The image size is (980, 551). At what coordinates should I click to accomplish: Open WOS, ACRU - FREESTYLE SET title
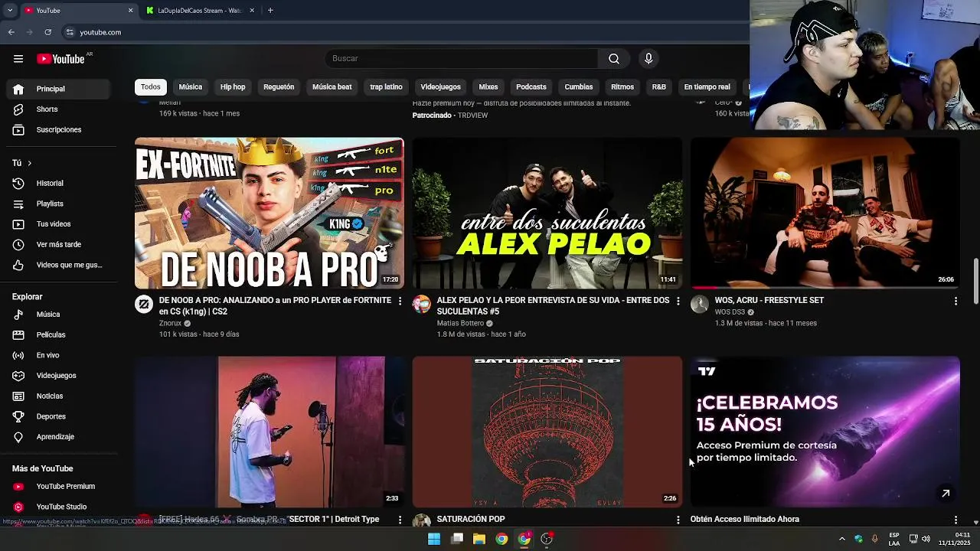coord(769,301)
